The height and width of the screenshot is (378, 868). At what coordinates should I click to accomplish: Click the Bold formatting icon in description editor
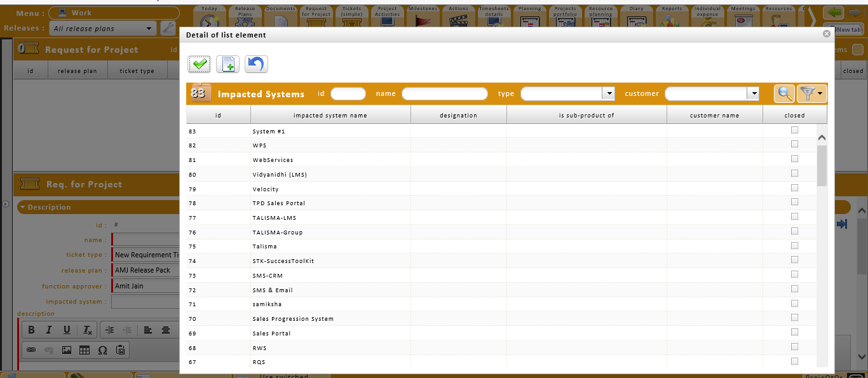(x=31, y=330)
